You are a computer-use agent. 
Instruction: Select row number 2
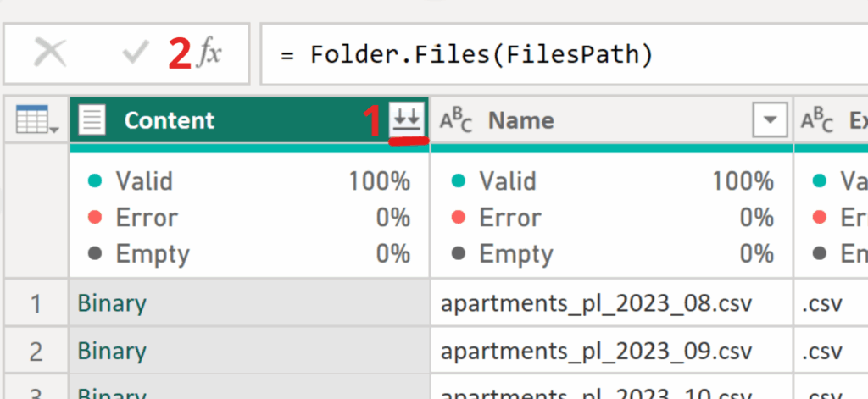(36, 351)
